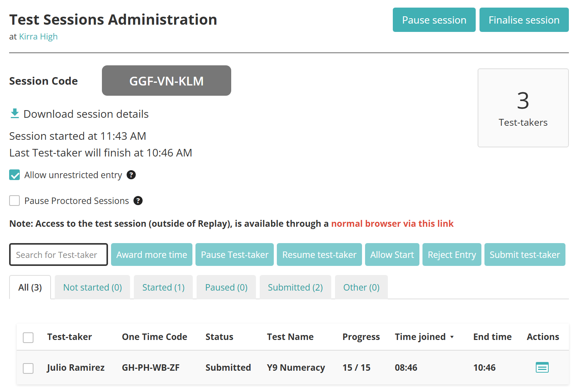The image size is (578, 392).
Task: Click Pause Test-taker button
Action: [235, 254]
